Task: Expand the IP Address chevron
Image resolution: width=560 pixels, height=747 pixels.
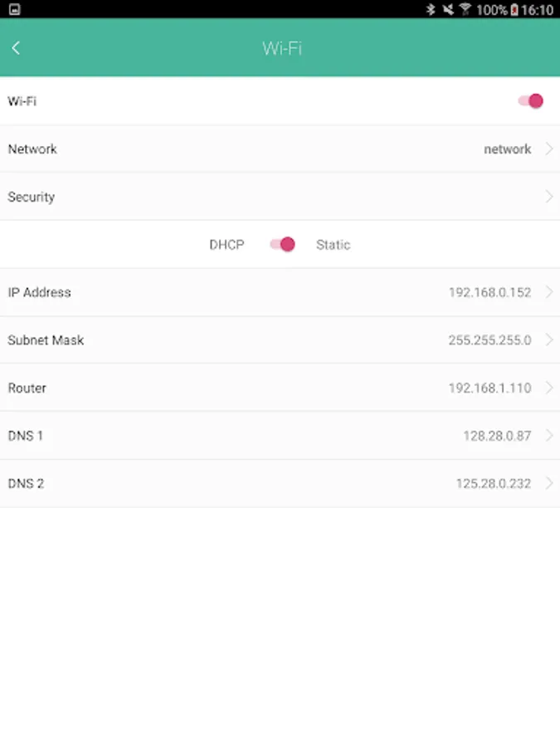Action: (548, 292)
